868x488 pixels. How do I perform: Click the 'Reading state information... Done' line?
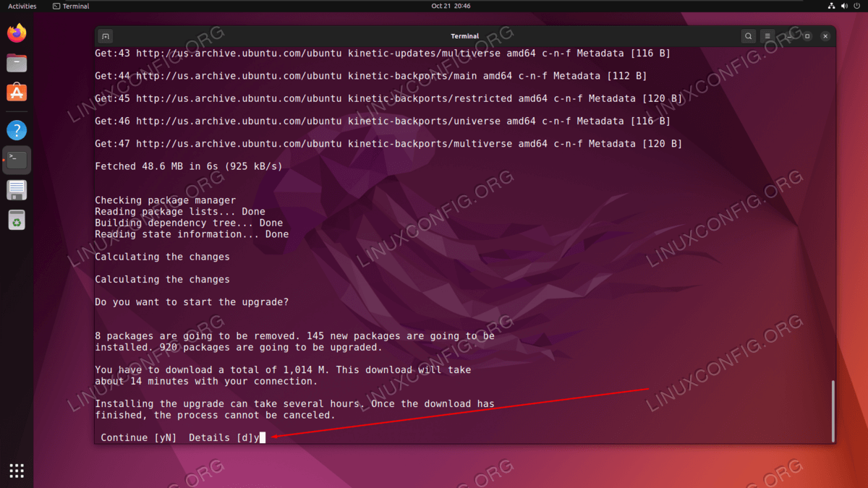[x=192, y=234]
